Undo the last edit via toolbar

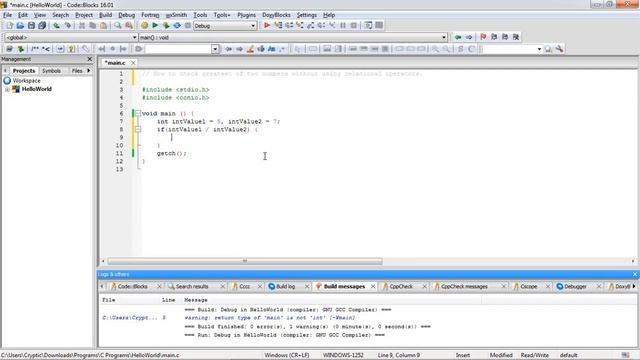pos(56,25)
